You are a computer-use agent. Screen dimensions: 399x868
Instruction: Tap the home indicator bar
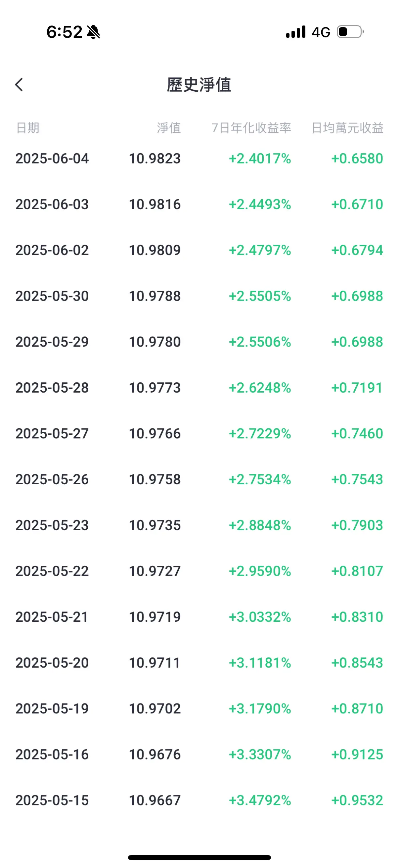click(x=199, y=857)
